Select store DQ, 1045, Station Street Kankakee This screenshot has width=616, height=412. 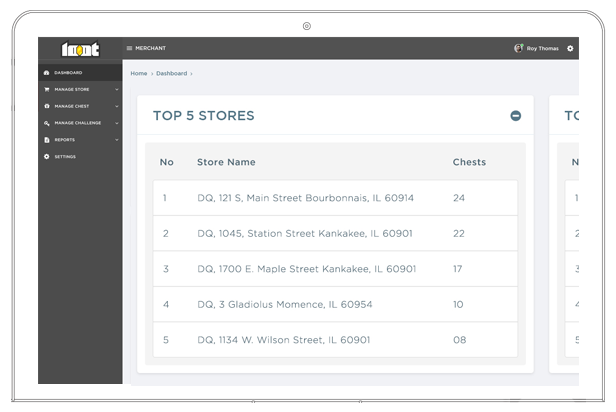(305, 234)
